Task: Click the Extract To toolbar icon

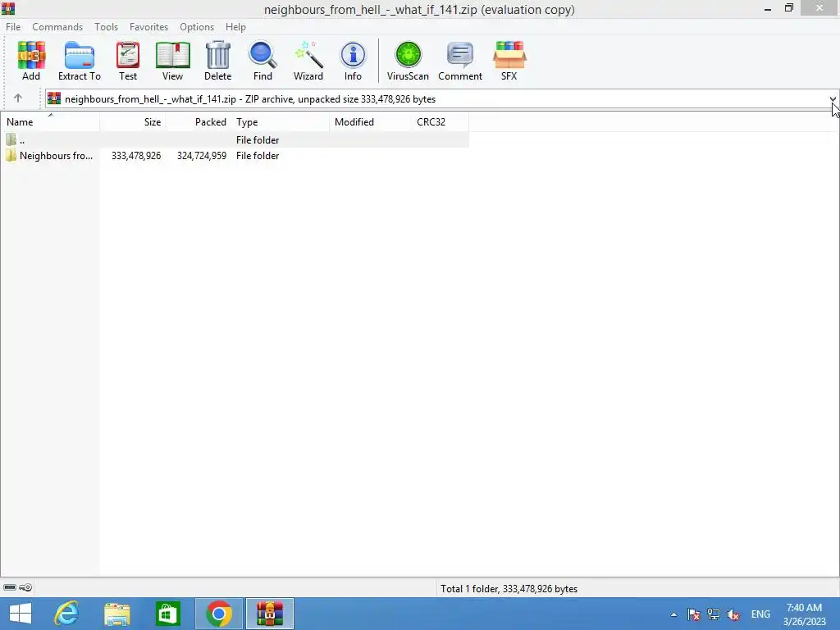Action: pos(80,61)
